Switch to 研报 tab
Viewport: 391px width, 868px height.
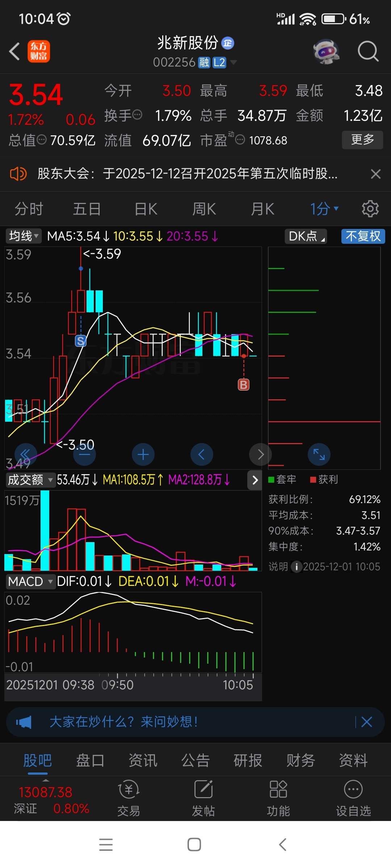248,760
